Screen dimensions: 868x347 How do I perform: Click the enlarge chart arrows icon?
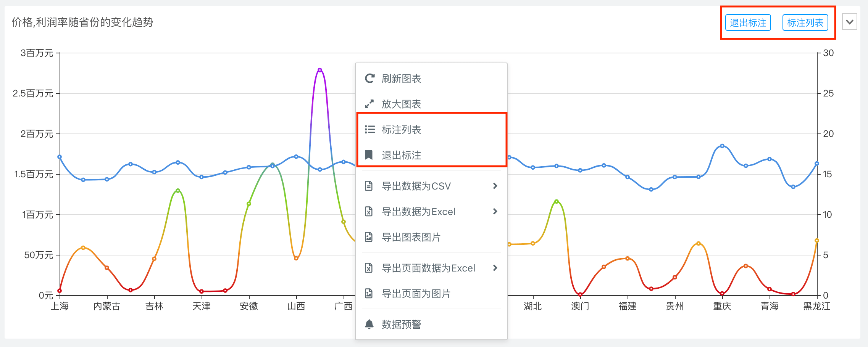tap(369, 104)
